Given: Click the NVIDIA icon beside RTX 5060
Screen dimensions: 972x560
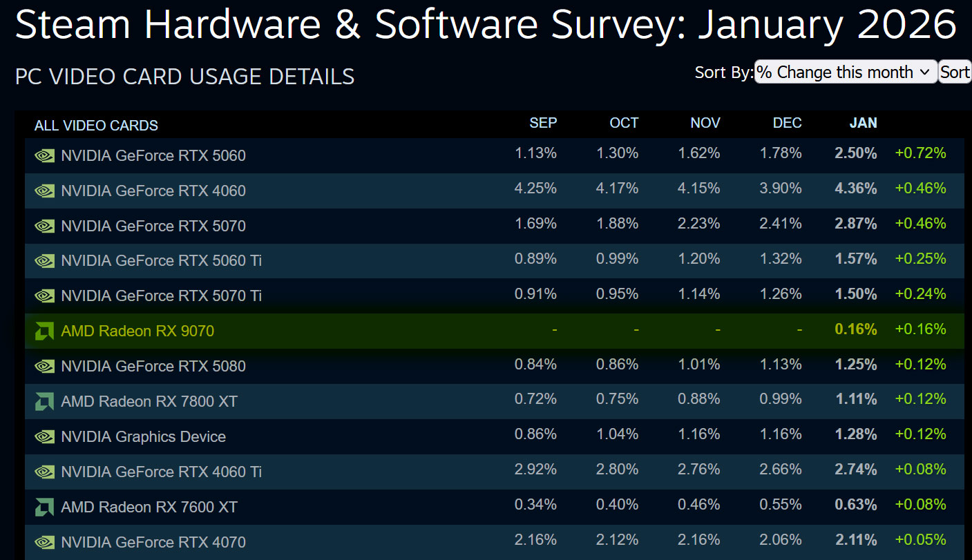Looking at the screenshot, I should tap(44, 156).
